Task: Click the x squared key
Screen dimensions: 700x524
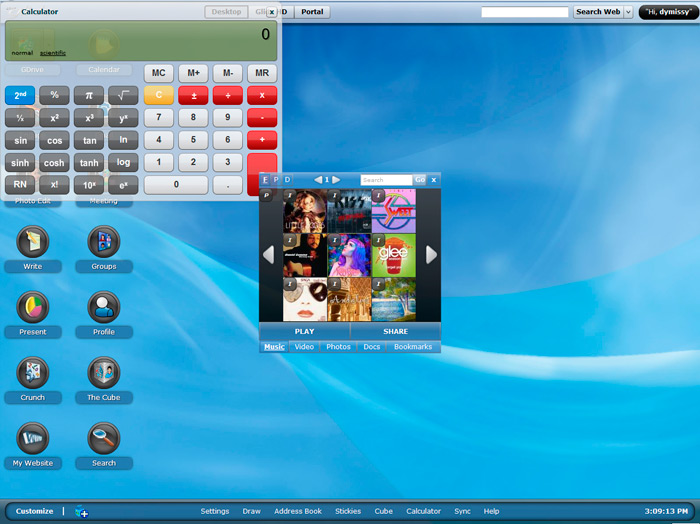Action: (54, 118)
